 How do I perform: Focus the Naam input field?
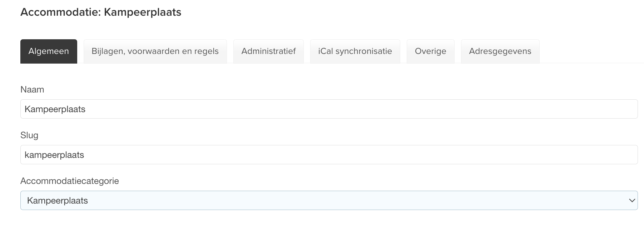[x=329, y=109]
